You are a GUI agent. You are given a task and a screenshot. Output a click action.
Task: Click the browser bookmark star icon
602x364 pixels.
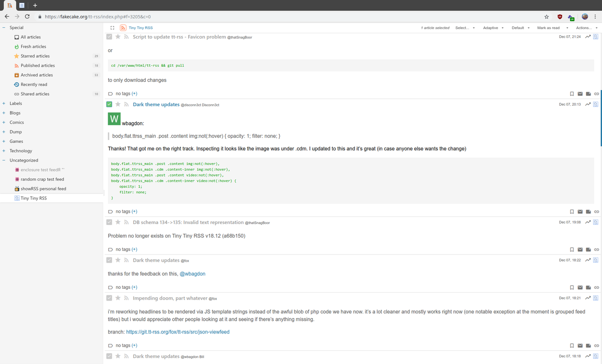(x=547, y=16)
